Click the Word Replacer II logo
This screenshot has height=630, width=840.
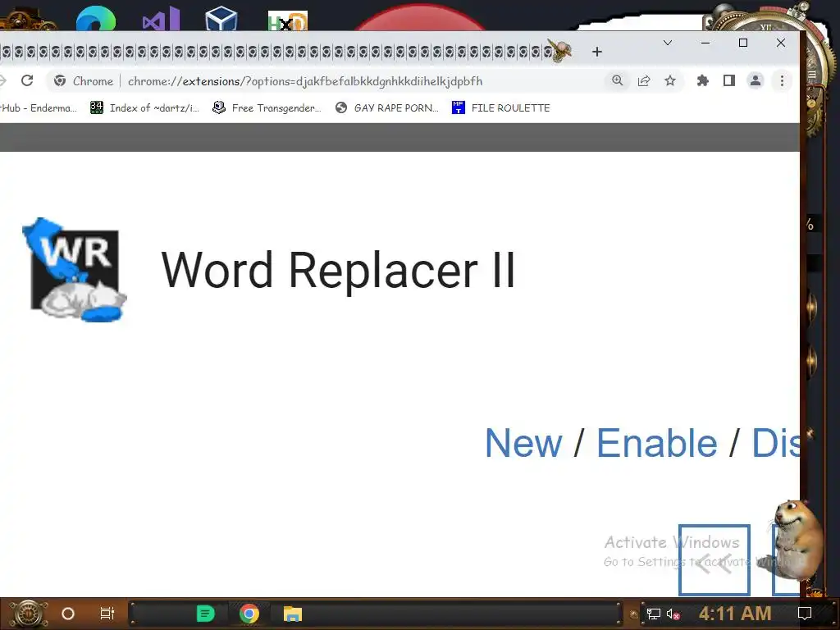pyautogui.click(x=75, y=269)
